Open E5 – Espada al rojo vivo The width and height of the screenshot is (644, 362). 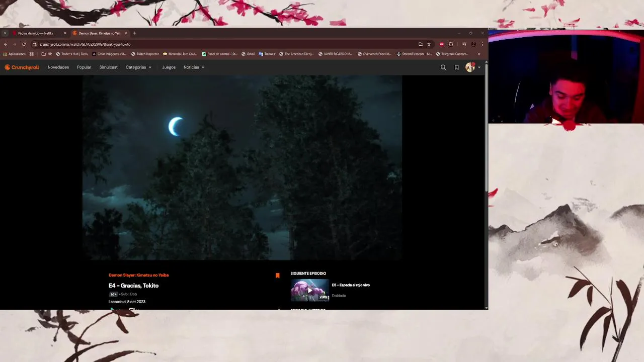pos(351,285)
